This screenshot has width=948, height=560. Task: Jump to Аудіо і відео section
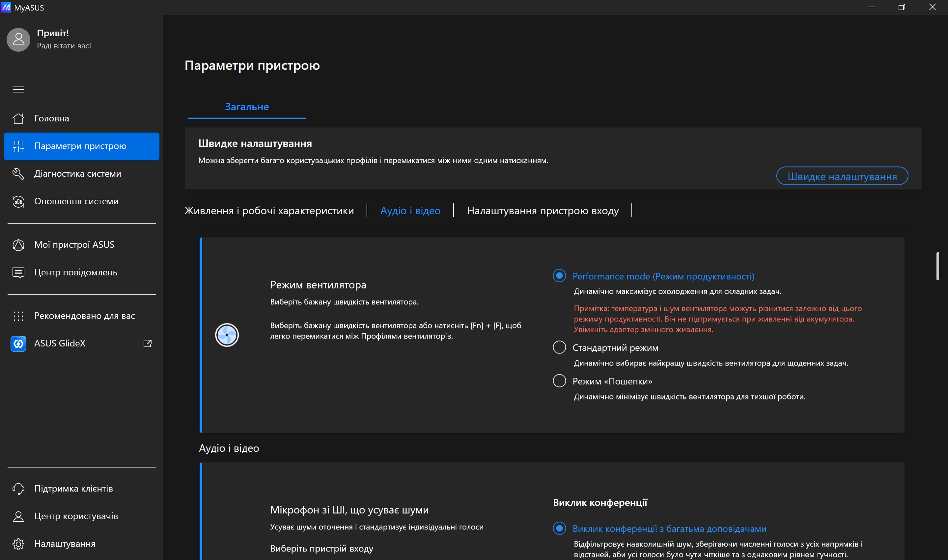410,211
